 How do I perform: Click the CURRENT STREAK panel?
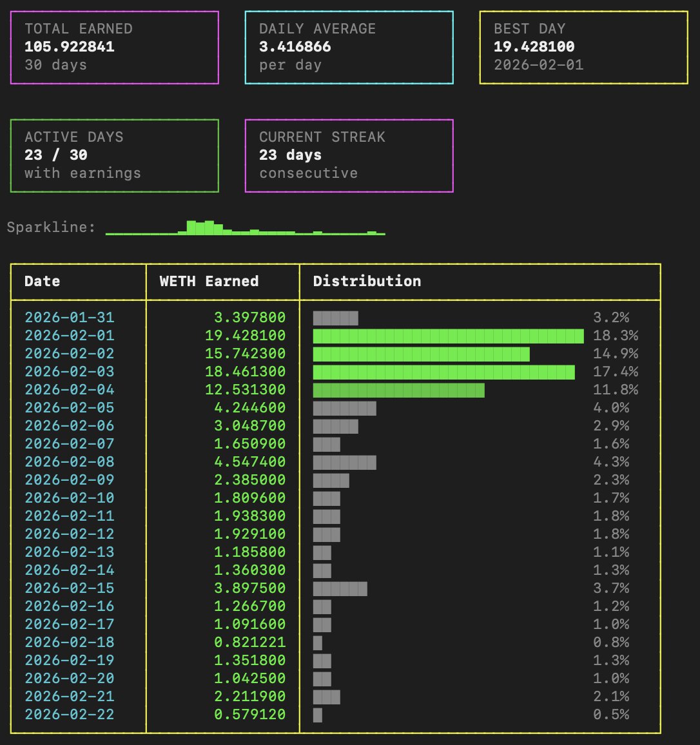tap(349, 155)
